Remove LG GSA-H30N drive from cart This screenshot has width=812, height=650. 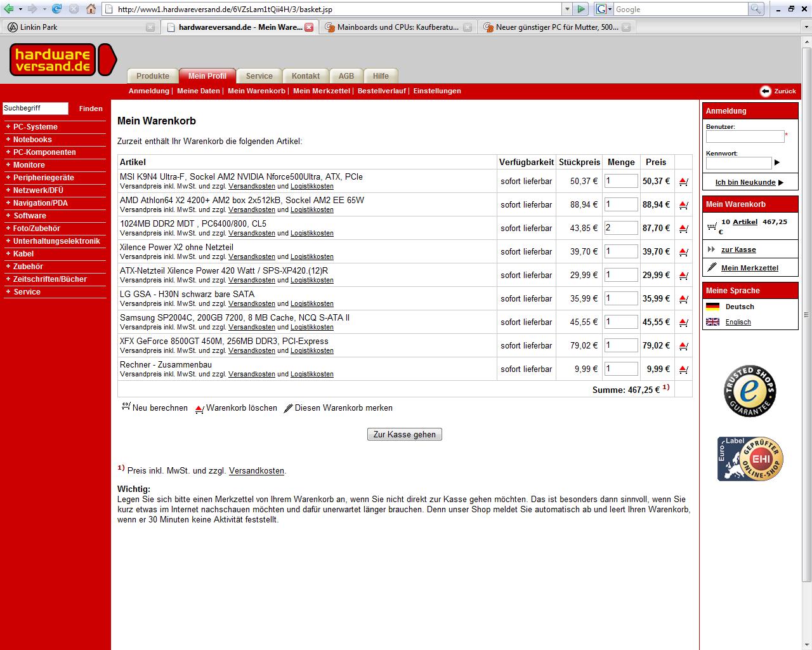683,299
